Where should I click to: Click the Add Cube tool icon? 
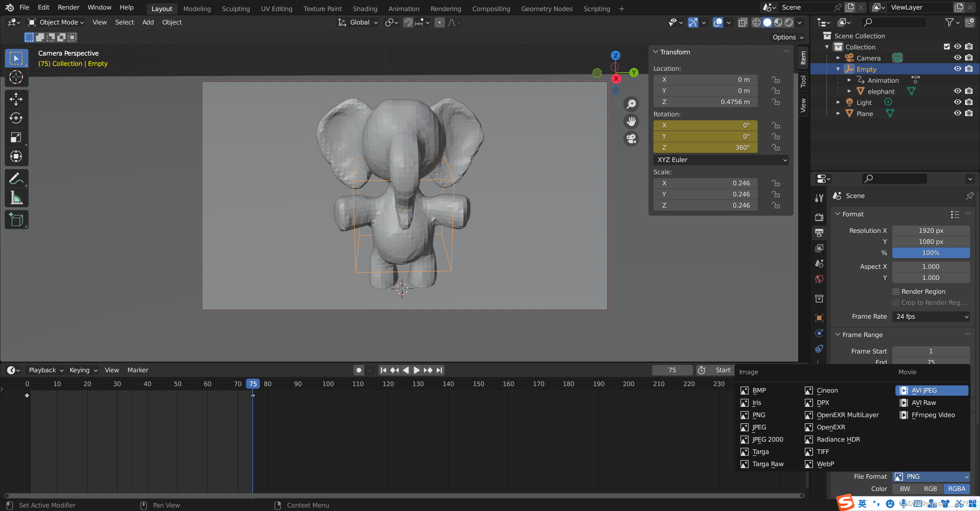[x=16, y=220]
